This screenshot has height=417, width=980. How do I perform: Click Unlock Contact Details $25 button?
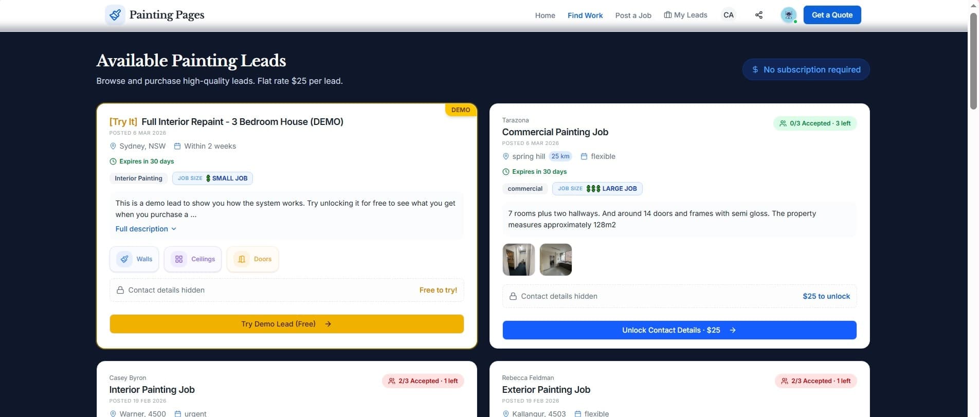[x=679, y=330]
